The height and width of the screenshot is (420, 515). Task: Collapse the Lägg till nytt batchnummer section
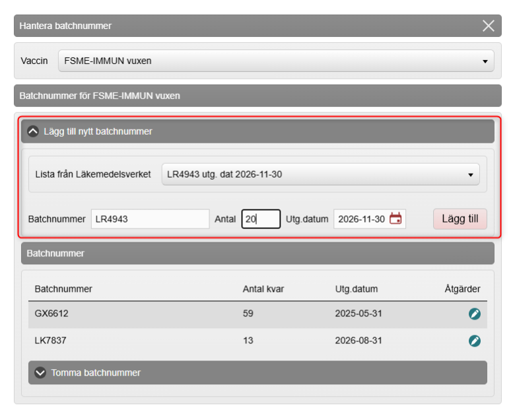(x=33, y=131)
